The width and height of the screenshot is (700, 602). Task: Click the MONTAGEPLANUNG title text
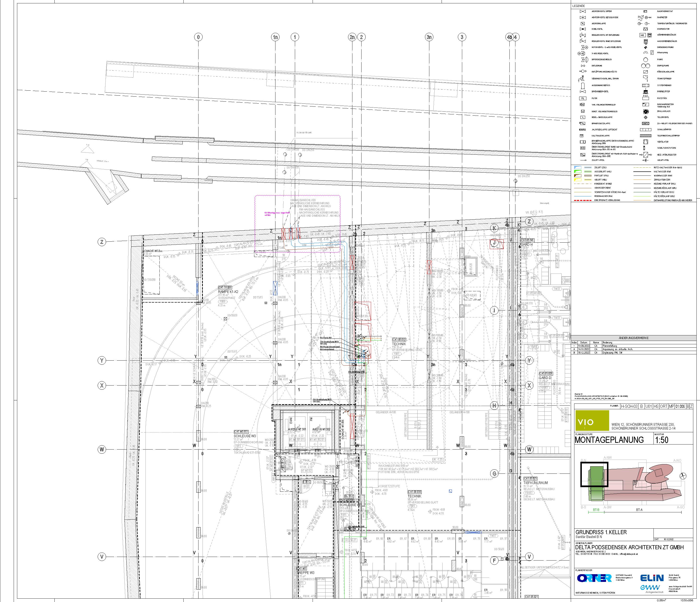pyautogui.click(x=609, y=439)
